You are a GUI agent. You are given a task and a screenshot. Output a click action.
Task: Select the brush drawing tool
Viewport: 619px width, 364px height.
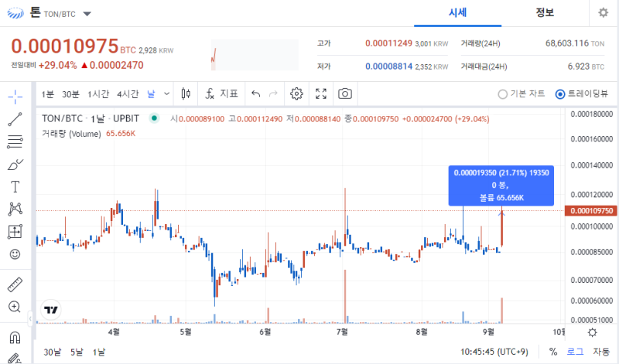[15, 164]
